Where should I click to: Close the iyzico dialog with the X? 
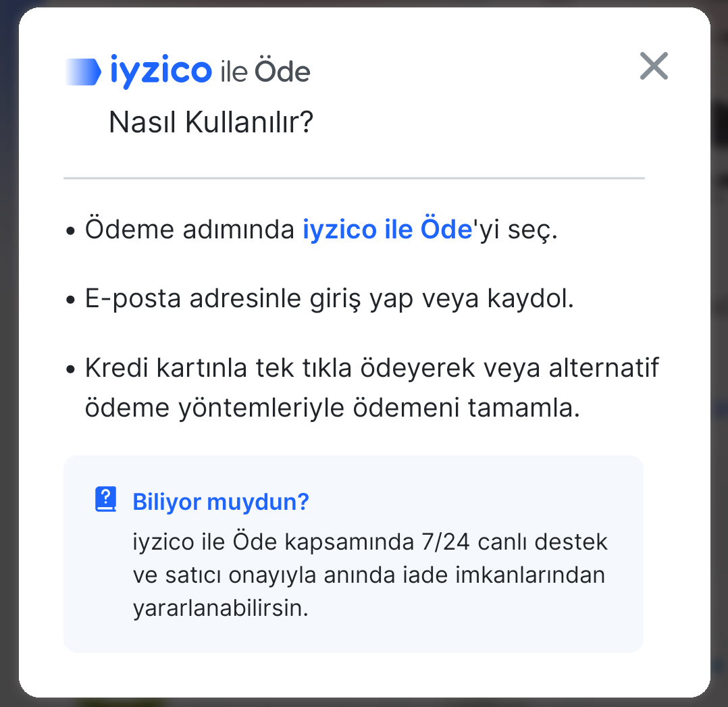click(654, 66)
